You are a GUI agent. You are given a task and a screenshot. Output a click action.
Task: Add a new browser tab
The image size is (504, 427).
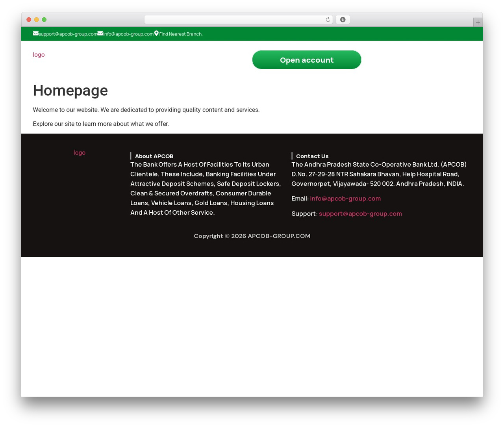coord(478,22)
